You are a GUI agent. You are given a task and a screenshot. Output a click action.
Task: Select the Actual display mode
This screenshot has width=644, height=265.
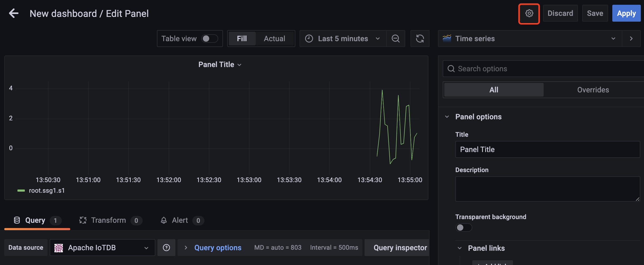click(274, 39)
